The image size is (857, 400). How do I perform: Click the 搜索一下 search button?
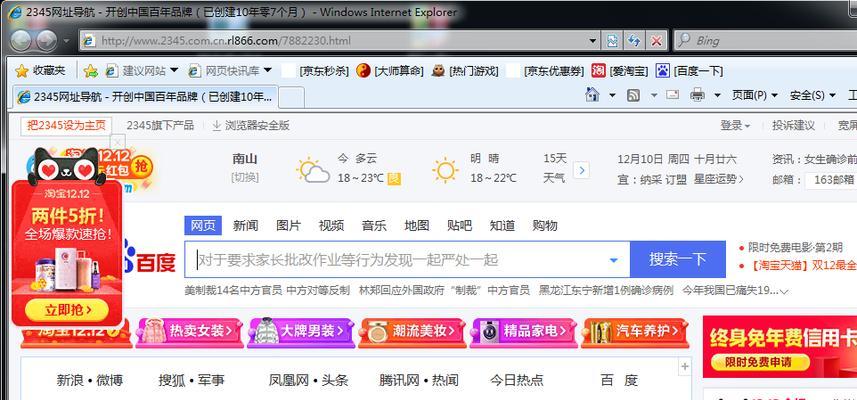[678, 259]
